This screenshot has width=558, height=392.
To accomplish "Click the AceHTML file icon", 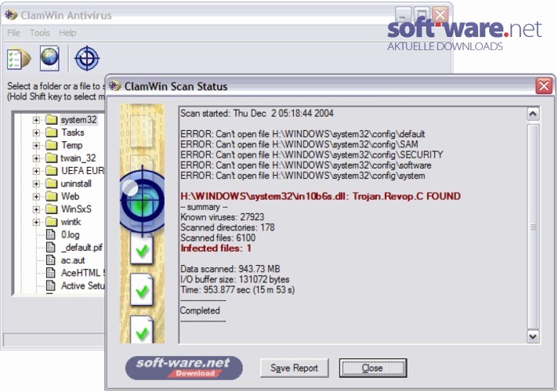I will [51, 273].
